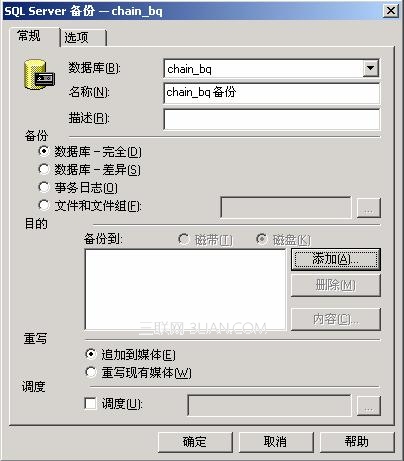
Task: Open the schedule browse ellipsis button
Action: pos(368,405)
